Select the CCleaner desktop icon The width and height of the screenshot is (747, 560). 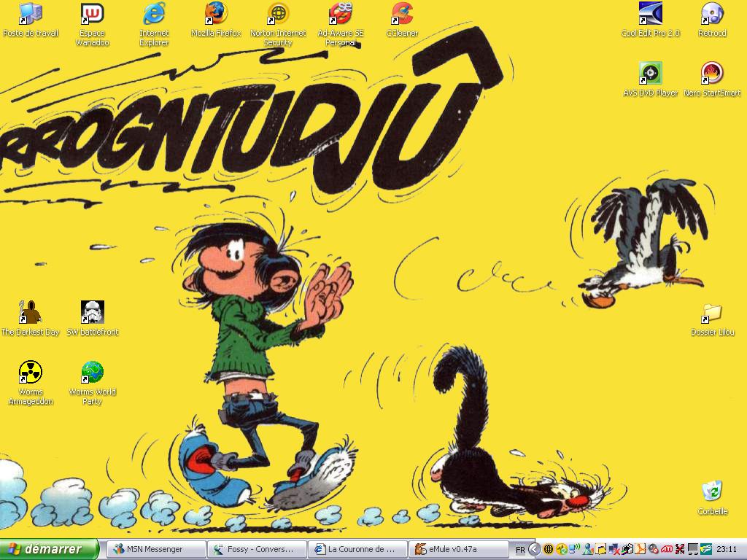coord(402,21)
